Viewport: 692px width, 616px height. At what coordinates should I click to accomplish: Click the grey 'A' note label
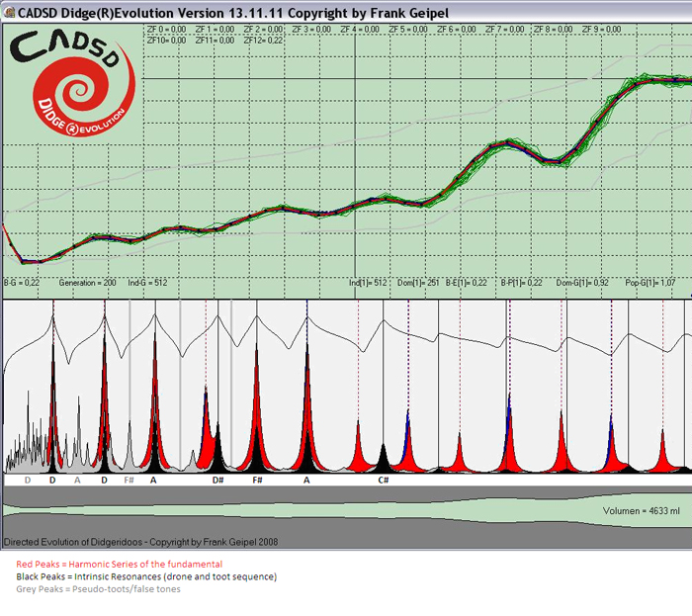(x=78, y=481)
